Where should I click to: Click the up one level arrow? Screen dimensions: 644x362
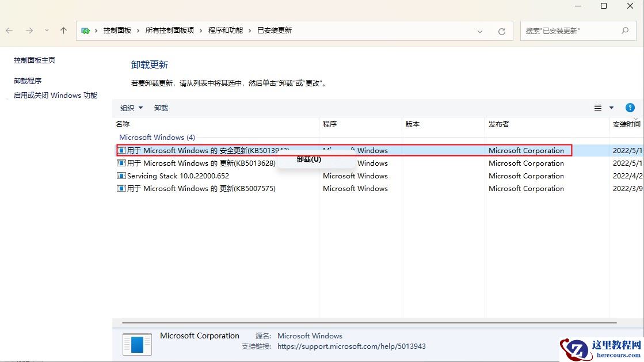(63, 31)
